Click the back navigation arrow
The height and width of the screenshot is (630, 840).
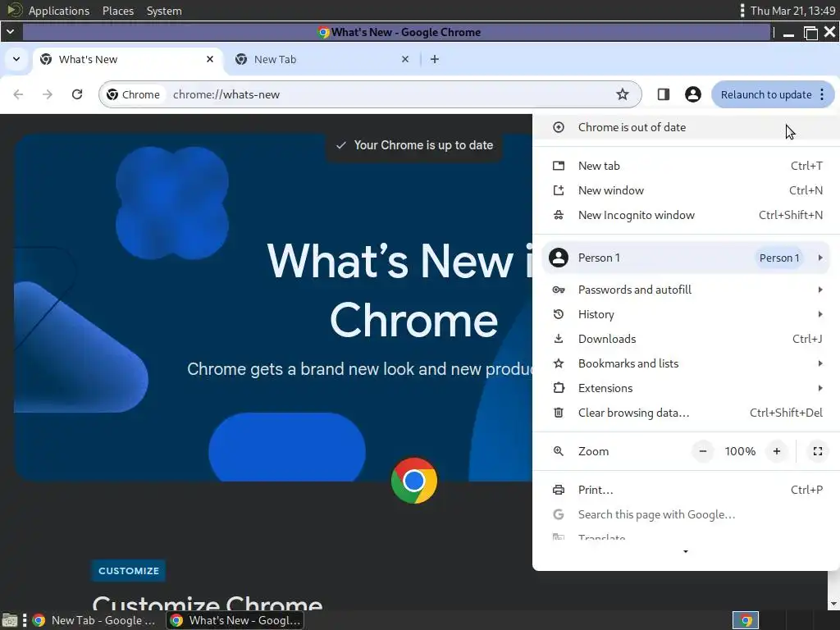click(18, 94)
